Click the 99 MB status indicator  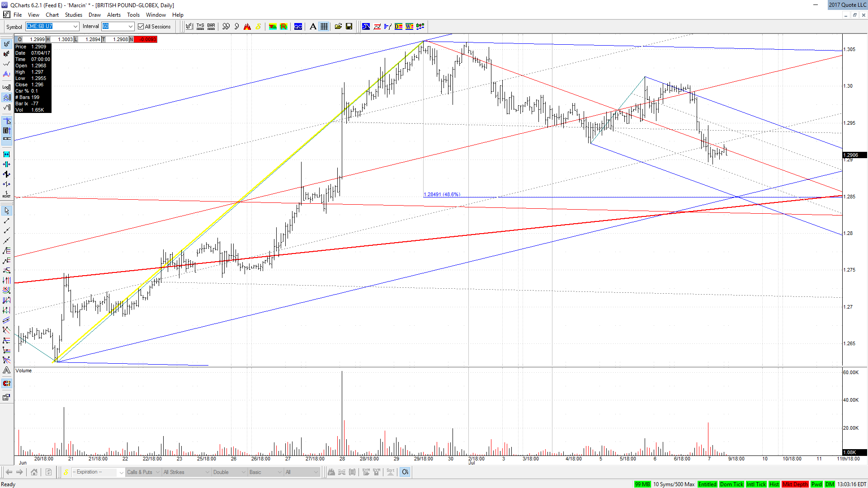(642, 484)
